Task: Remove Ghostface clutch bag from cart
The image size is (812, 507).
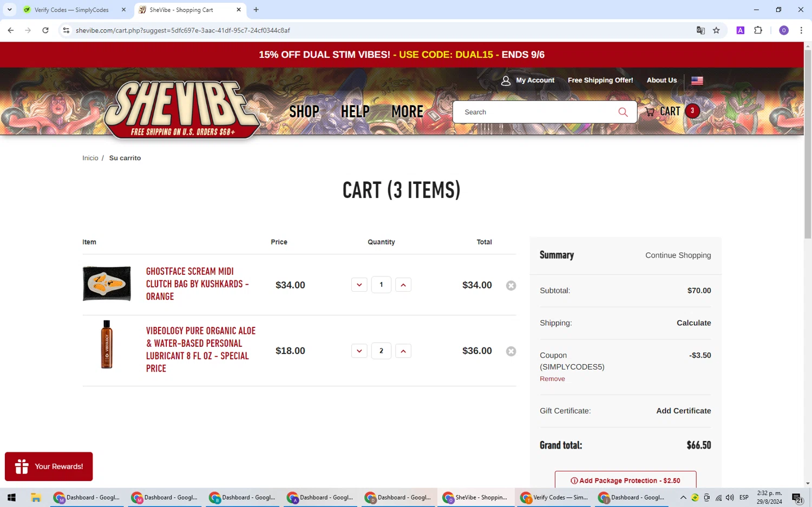Action: coord(511,285)
